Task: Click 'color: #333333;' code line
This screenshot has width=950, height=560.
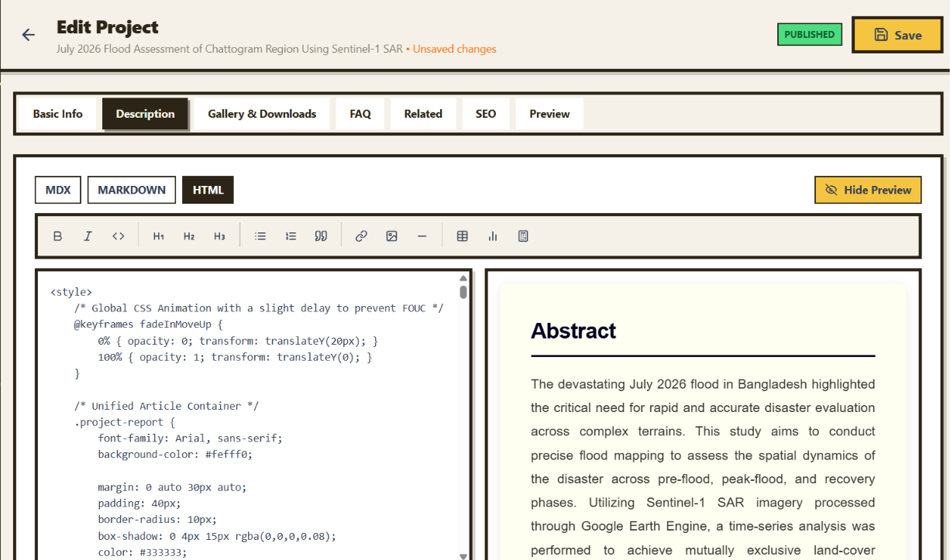Action: pos(143,552)
